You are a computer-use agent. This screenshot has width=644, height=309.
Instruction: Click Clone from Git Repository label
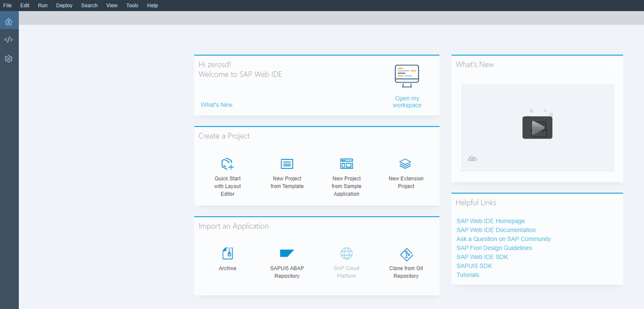coord(406,272)
